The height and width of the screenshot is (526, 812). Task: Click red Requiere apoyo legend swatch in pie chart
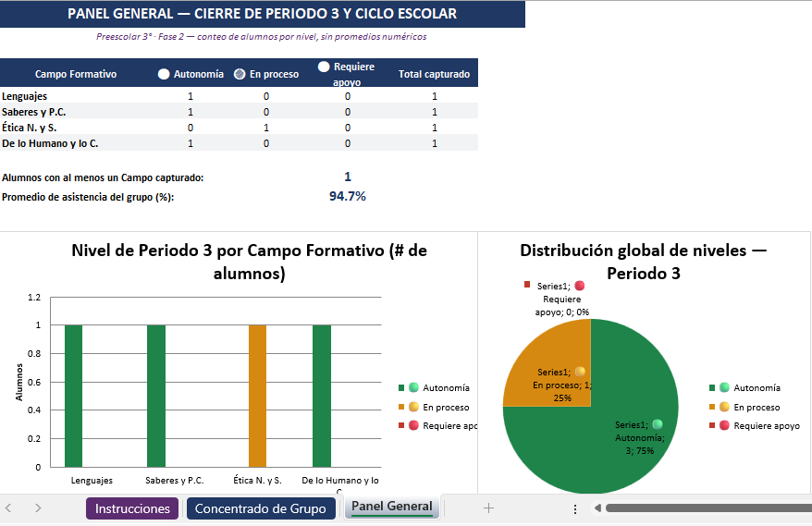(x=712, y=425)
